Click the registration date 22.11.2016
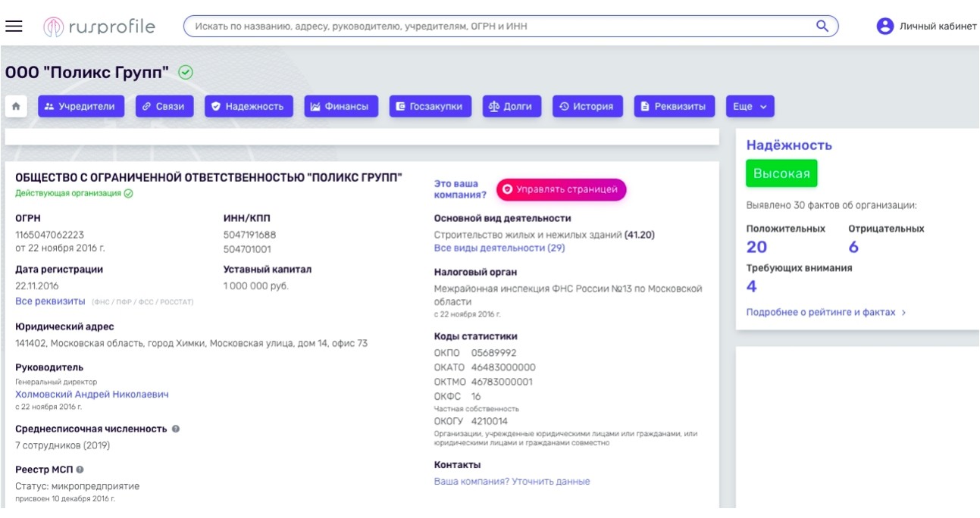 [37, 286]
